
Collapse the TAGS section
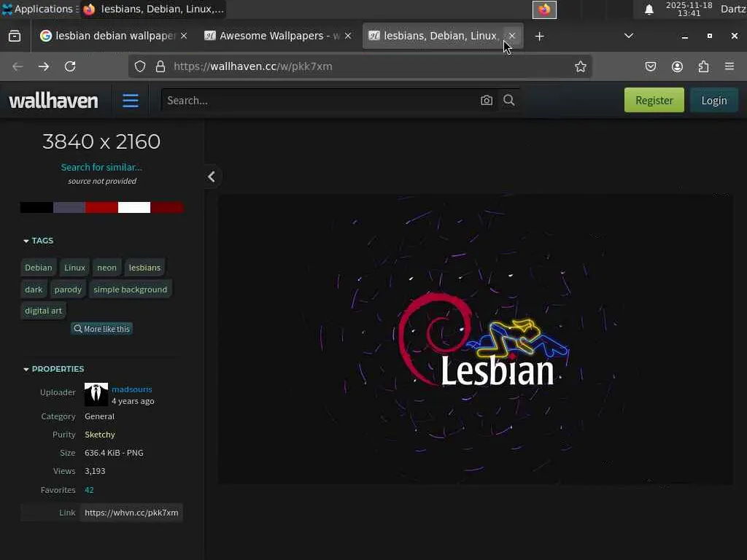coord(38,241)
